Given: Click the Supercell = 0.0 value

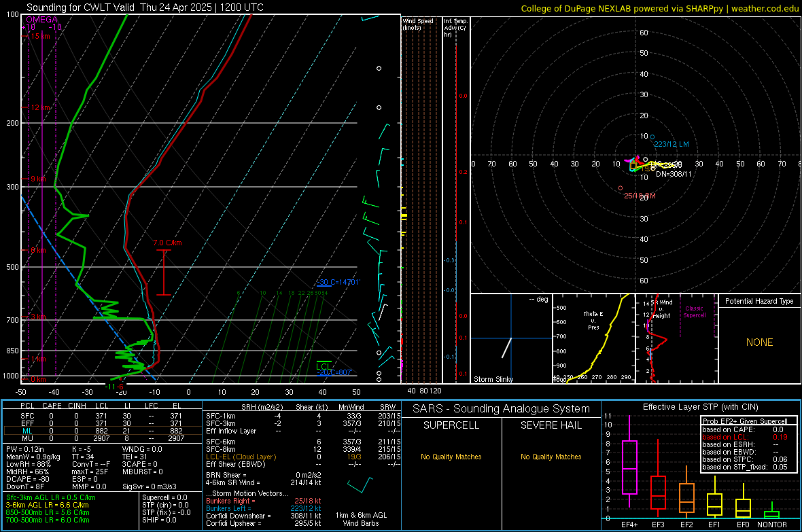Looking at the screenshot, I should (x=164, y=497).
